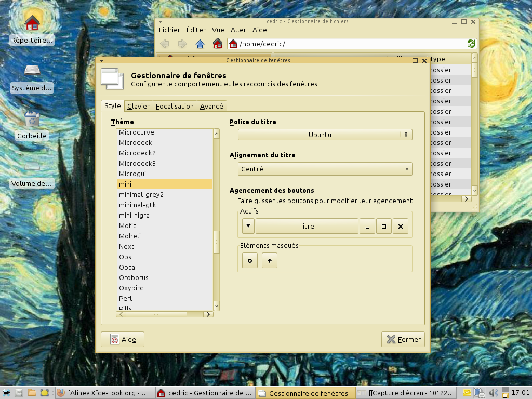Open the Vue menu
This screenshot has height=399, width=532.
[218, 30]
